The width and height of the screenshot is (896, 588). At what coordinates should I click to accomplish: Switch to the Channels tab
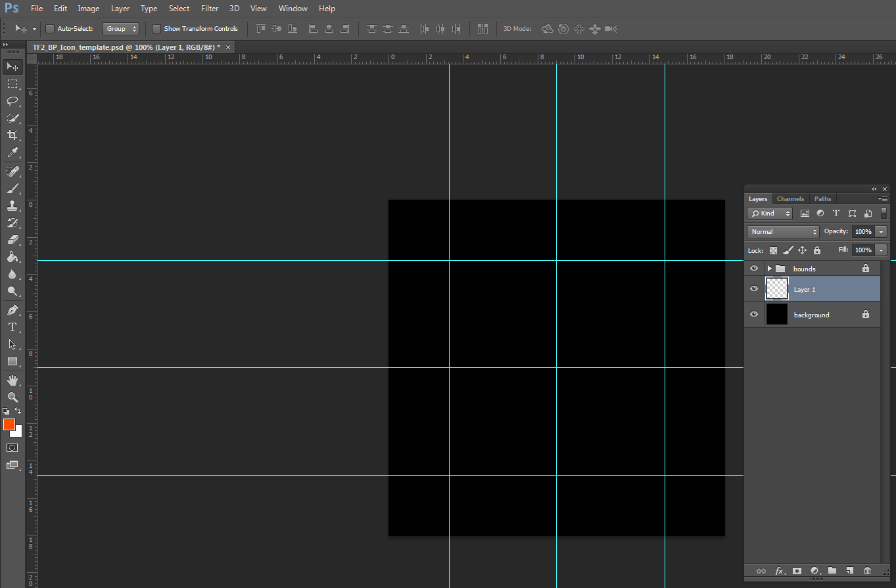pyautogui.click(x=790, y=198)
